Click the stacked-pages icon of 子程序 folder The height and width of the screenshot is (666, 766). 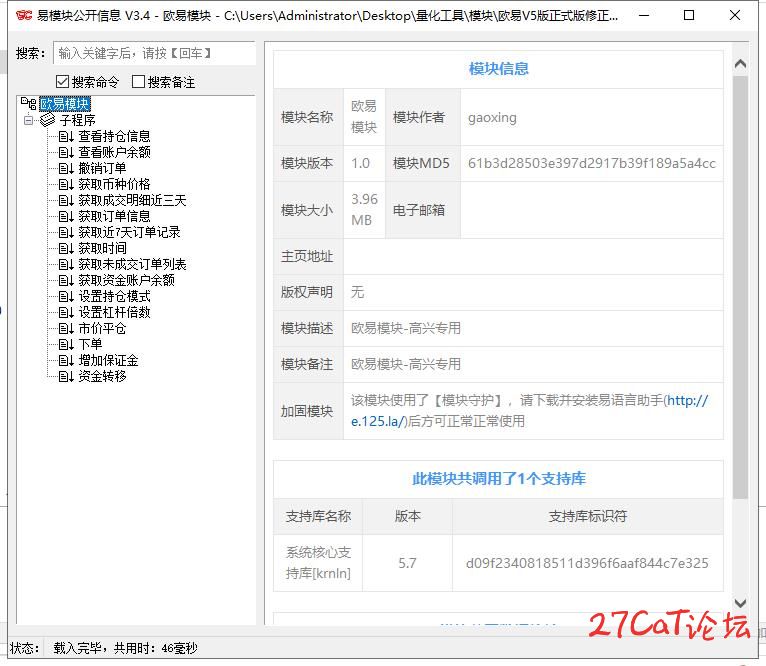47,120
